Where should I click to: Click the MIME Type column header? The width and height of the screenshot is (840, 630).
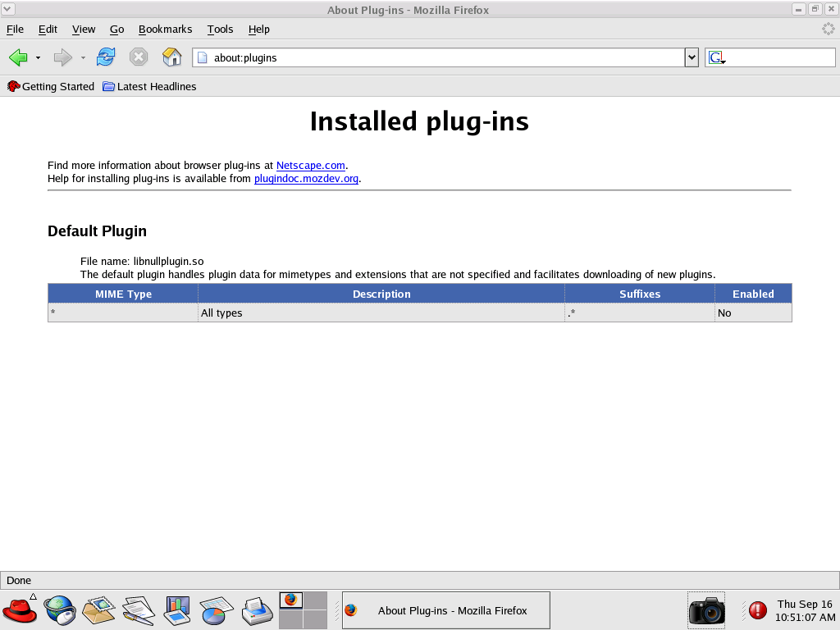click(123, 294)
